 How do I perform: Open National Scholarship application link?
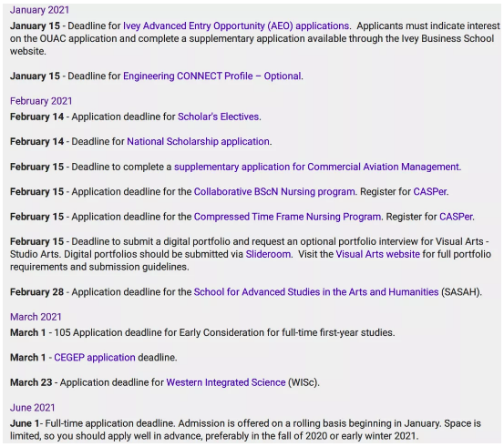pyautogui.click(x=199, y=142)
